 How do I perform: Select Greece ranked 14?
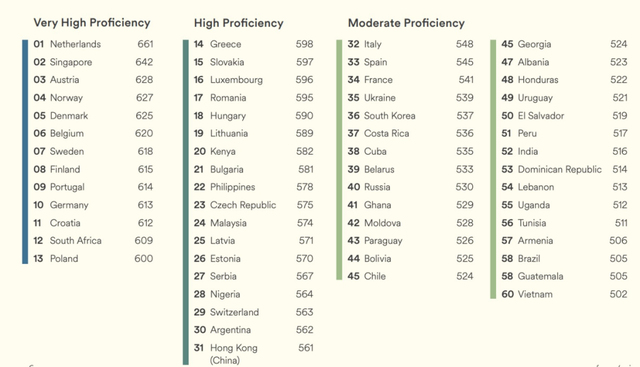(253, 44)
